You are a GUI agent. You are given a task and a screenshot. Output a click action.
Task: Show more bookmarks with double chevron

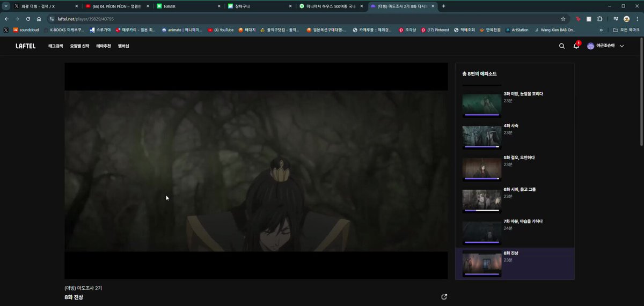(601, 30)
